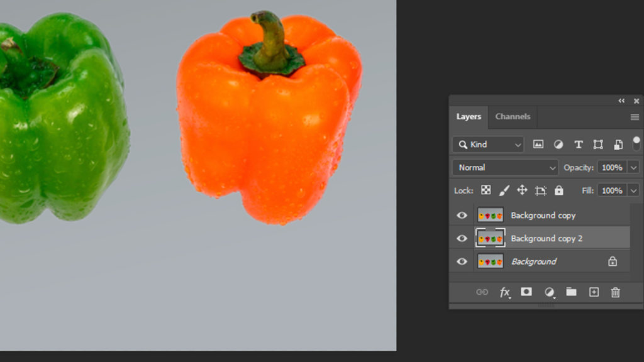Image resolution: width=644 pixels, height=362 pixels.
Task: Select layer named Background
Action: coord(534,261)
